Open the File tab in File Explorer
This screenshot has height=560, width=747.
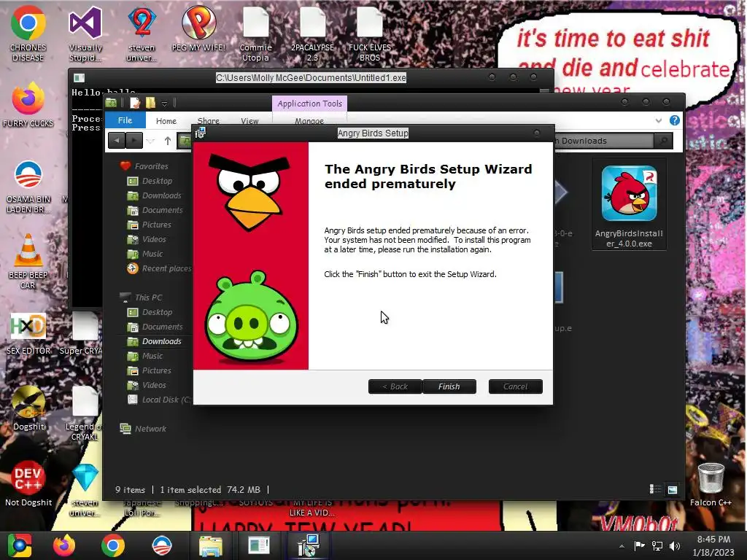[125, 120]
